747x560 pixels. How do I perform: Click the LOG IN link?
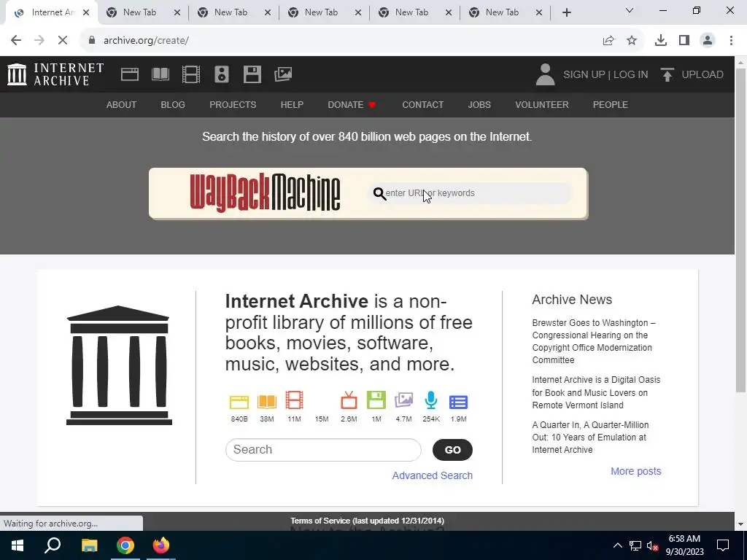631,75
